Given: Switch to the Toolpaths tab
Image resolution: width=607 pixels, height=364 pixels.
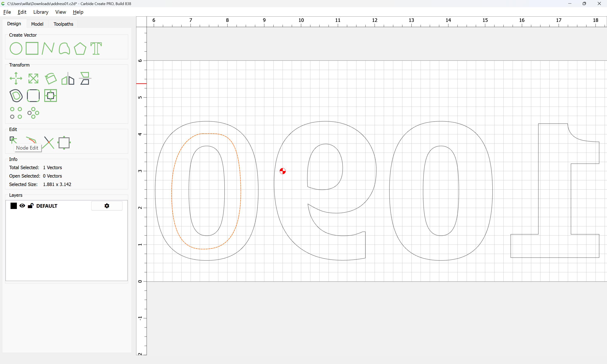Looking at the screenshot, I should 63,24.
